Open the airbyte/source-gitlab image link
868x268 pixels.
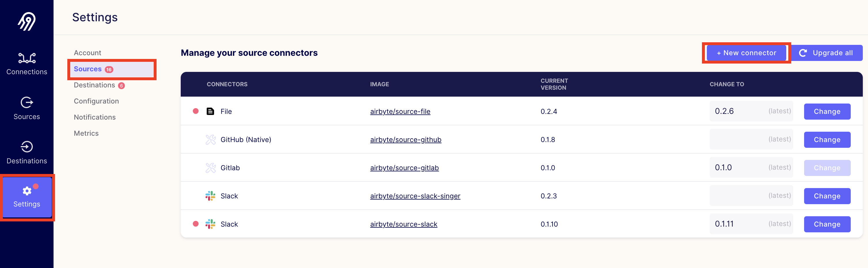(x=404, y=168)
